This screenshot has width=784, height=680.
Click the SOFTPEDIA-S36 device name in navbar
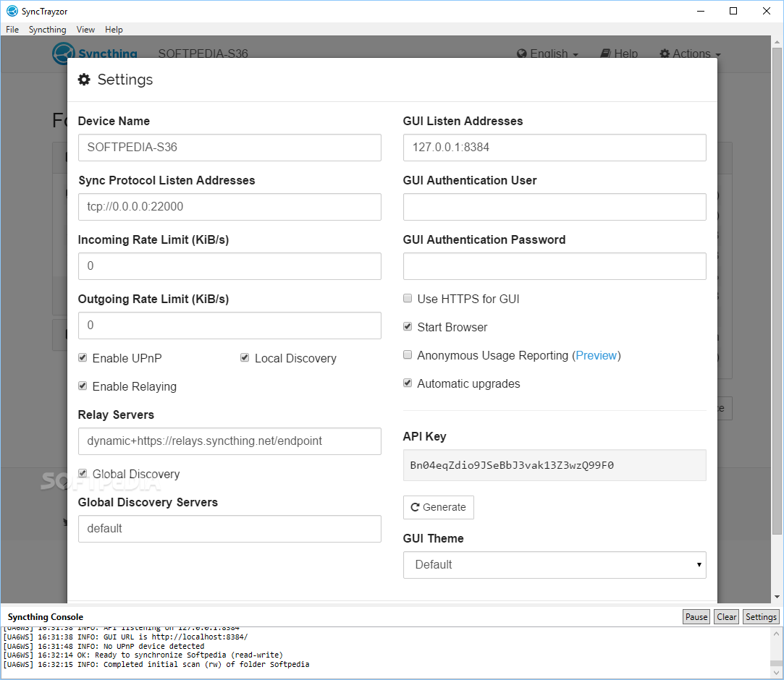click(x=203, y=54)
